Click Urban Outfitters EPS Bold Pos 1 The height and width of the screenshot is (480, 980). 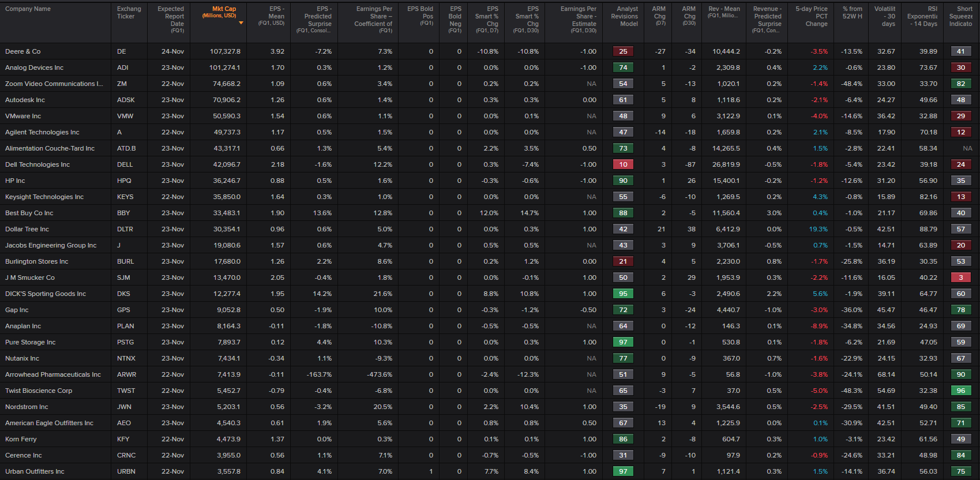pyautogui.click(x=431, y=471)
